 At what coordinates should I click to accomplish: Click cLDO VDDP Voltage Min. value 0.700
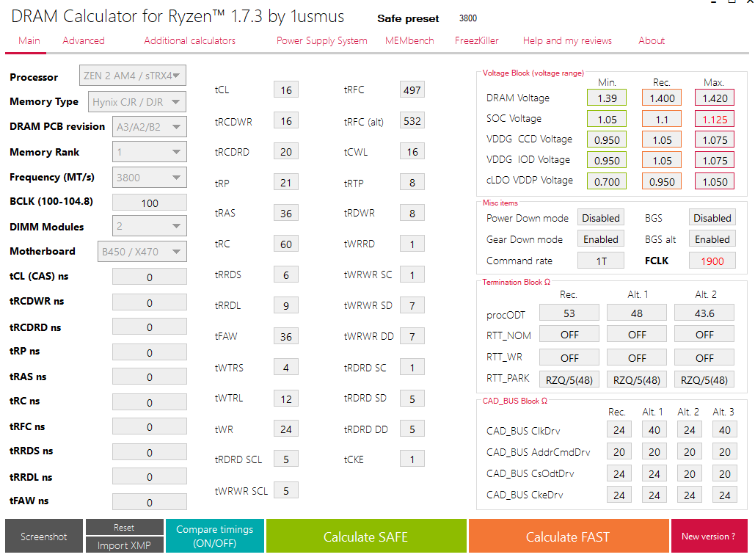click(x=607, y=181)
